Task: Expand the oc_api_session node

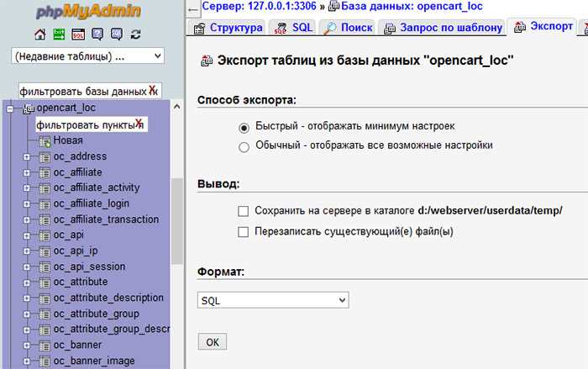Action: pyautogui.click(x=27, y=267)
